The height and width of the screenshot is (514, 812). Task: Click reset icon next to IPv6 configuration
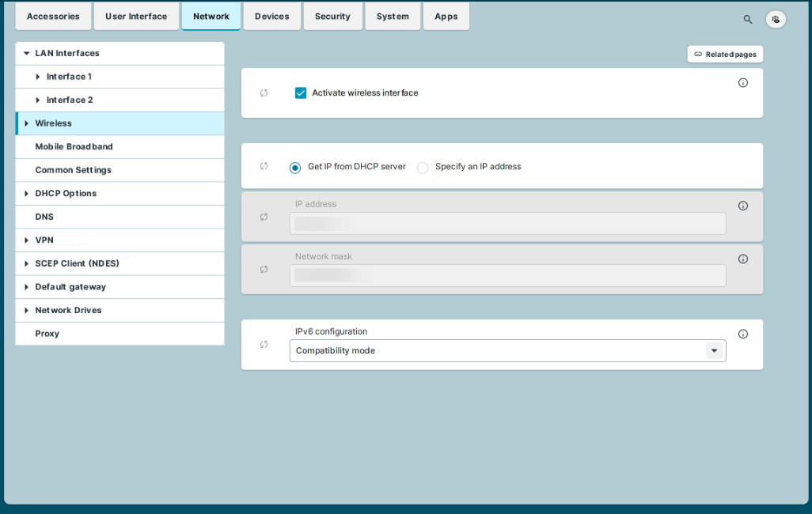(264, 345)
